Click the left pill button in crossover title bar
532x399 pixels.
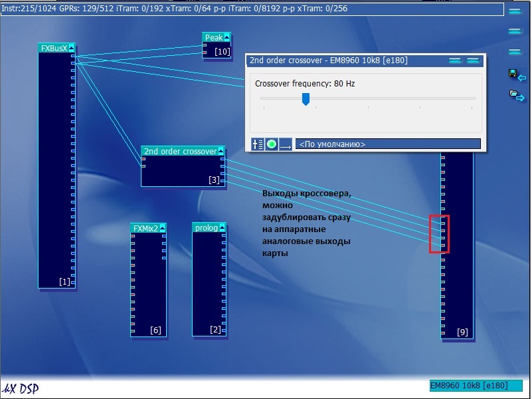(x=455, y=61)
